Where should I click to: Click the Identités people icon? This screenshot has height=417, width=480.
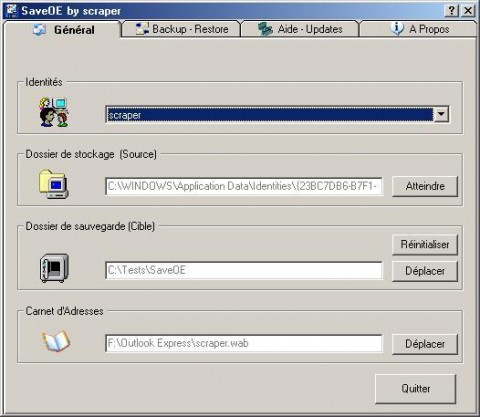click(x=54, y=112)
